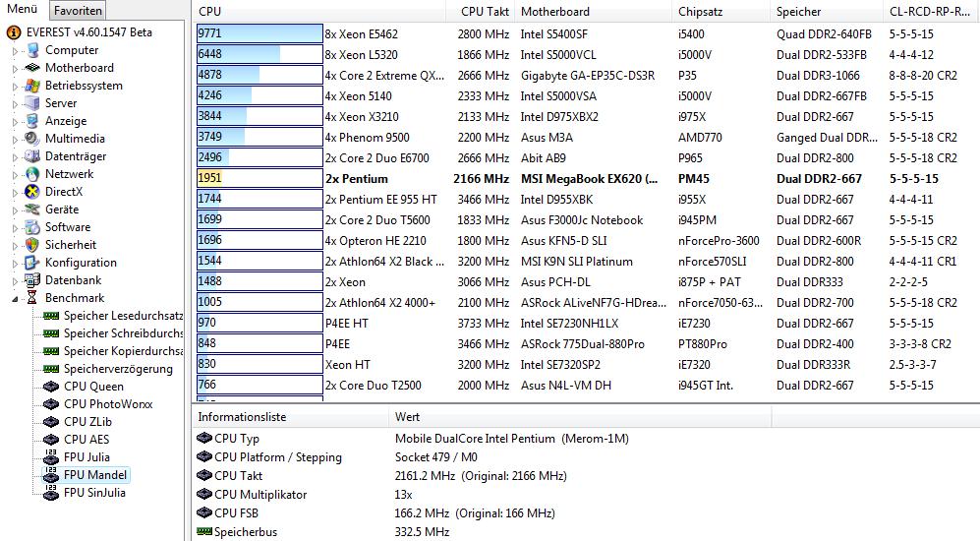Click the nForcePro-3600 chipset cell
This screenshot has width=980, height=541.
coord(719,241)
